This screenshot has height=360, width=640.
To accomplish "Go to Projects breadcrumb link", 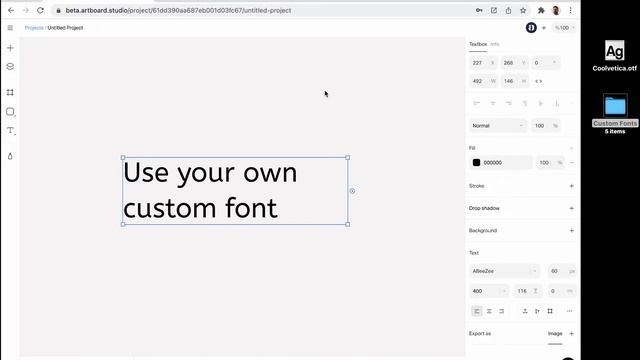I will [x=34, y=28].
